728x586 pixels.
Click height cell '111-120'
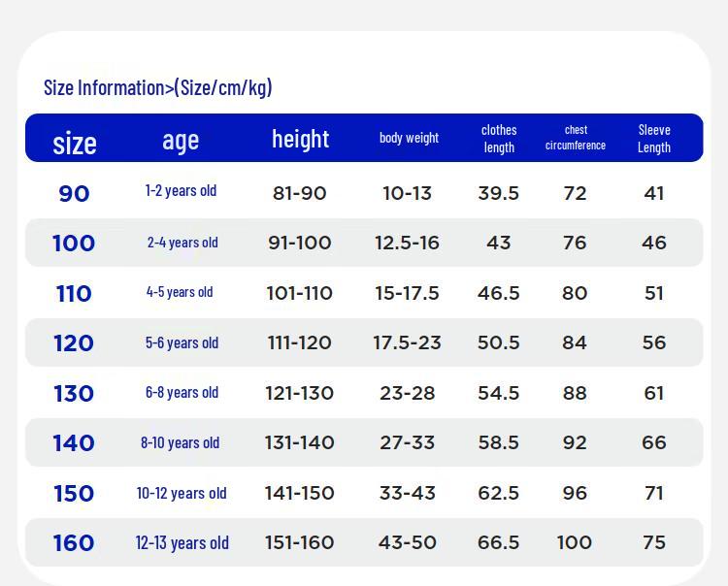(300, 342)
